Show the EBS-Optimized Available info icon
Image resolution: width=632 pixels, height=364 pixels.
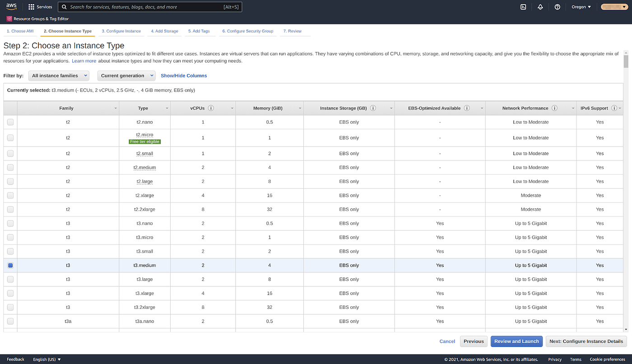pos(467,108)
